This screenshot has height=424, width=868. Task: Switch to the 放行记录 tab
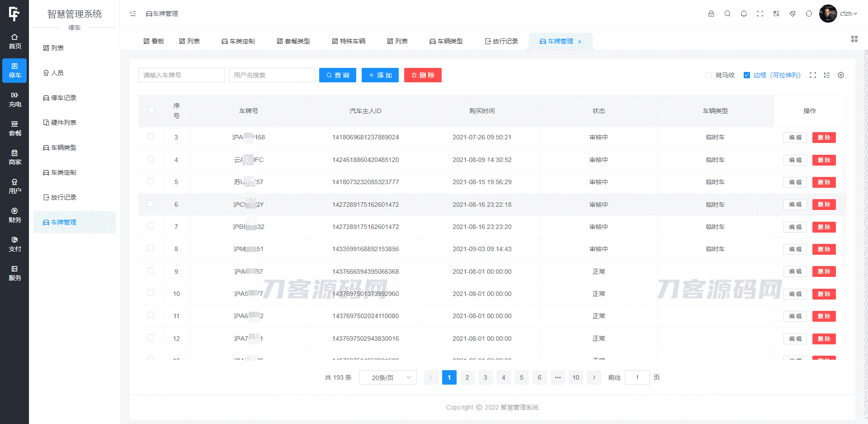click(501, 41)
